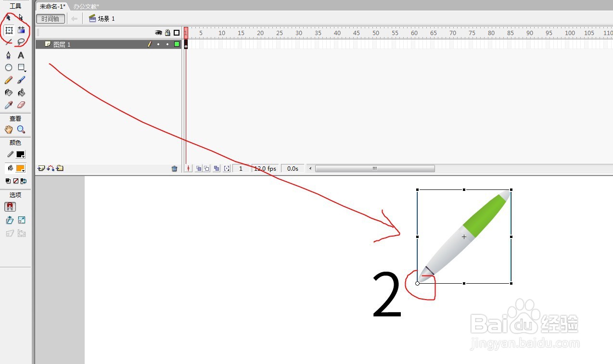Image resolution: width=613 pixels, height=364 pixels.
Task: Toggle Edit Multiple Frames
Action: pyautogui.click(x=217, y=169)
